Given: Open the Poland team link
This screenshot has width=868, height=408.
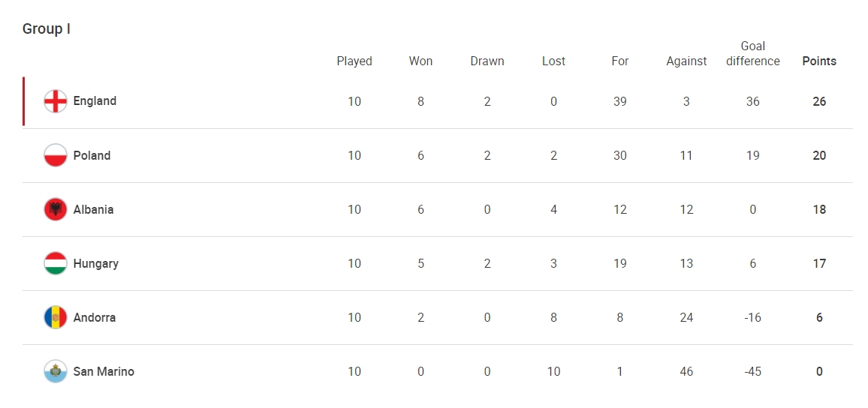Looking at the screenshot, I should tap(92, 155).
